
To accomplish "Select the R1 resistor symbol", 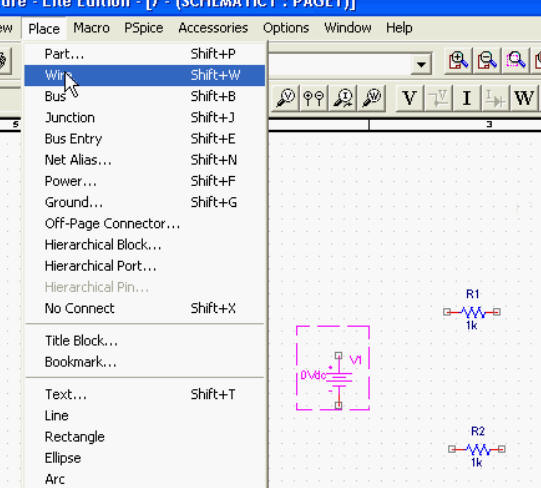I will pyautogui.click(x=472, y=313).
